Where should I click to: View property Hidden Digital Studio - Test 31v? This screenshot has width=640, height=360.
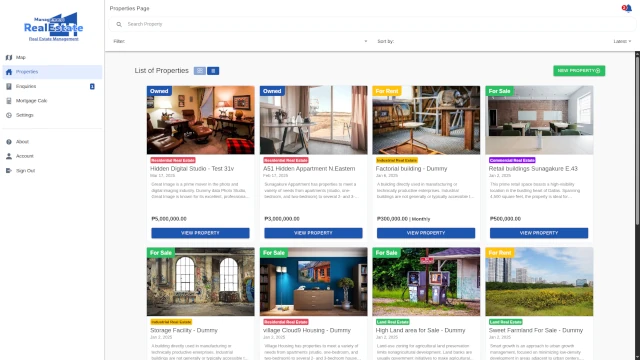click(x=200, y=233)
